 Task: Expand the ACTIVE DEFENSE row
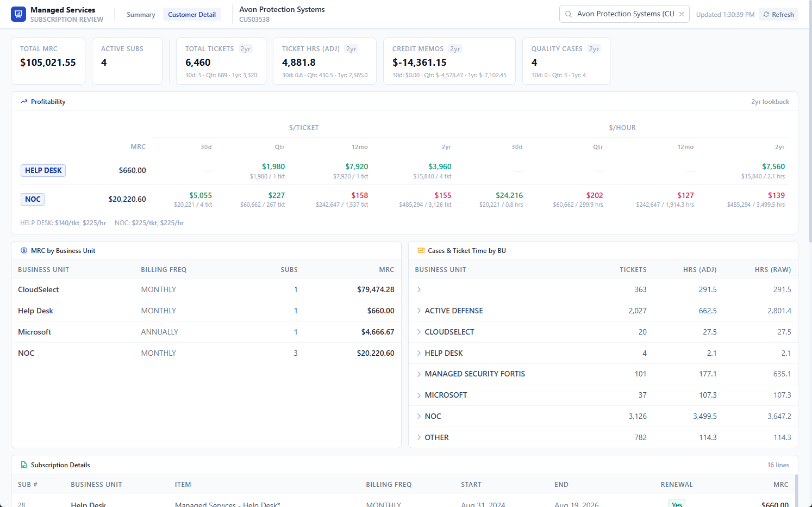coord(419,311)
